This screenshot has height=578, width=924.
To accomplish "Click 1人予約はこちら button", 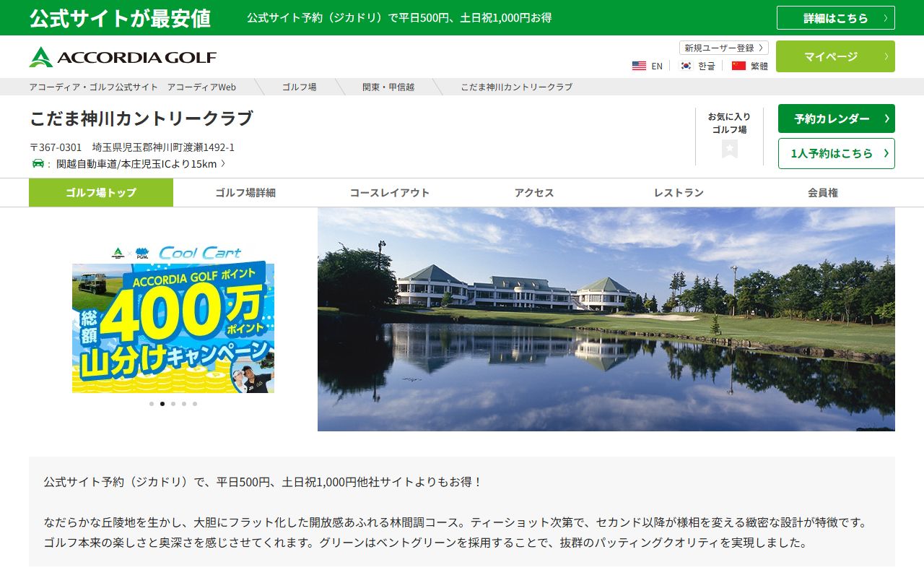I will tap(837, 153).
